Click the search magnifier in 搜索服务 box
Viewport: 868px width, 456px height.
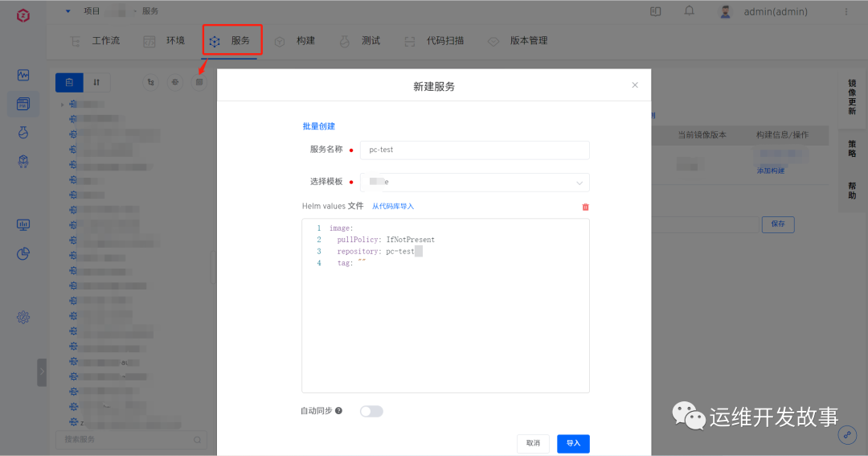[197, 440]
